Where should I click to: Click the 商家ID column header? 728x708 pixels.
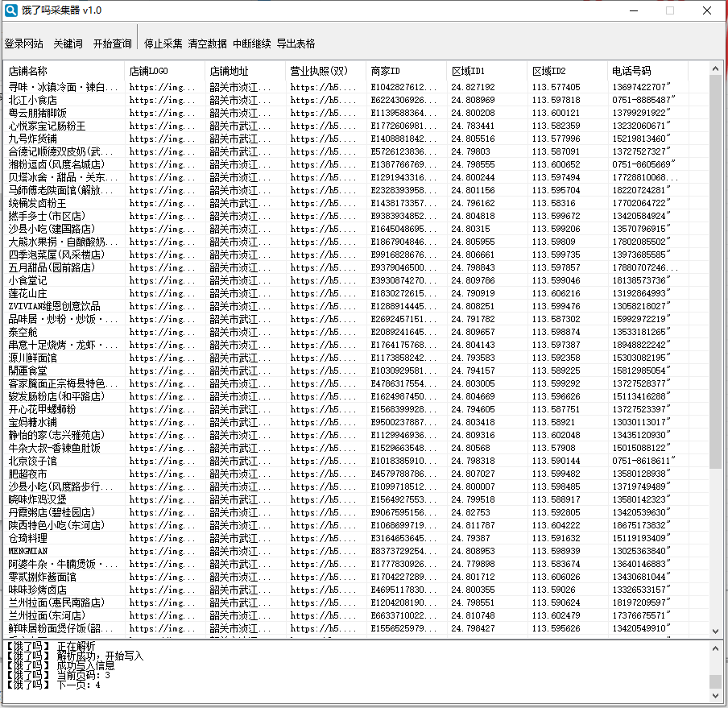(x=406, y=71)
